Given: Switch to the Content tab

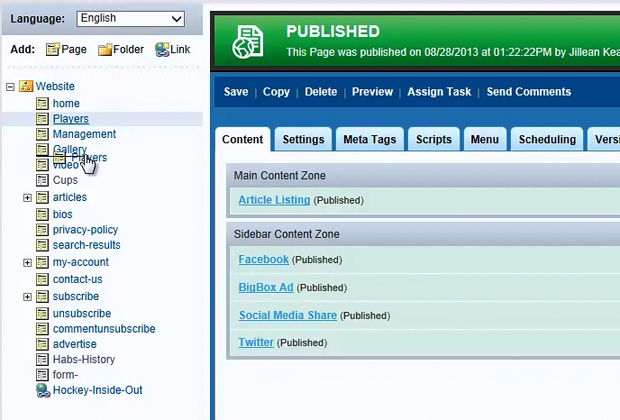Looking at the screenshot, I should pos(243,139).
